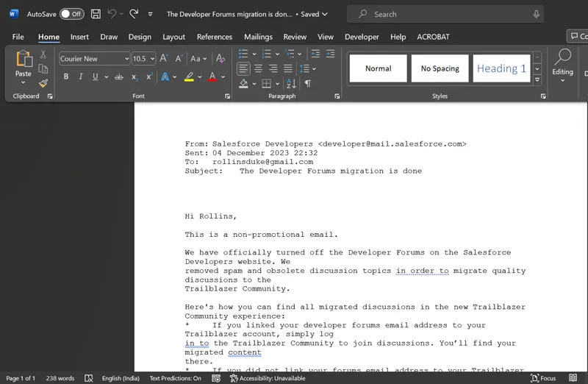
Task: Expand the Styles gallery
Action: click(537, 79)
